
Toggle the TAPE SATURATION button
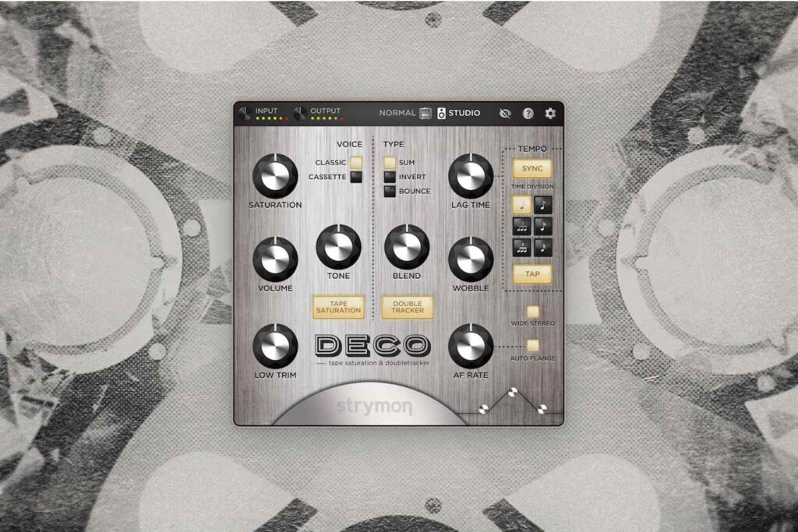338,307
